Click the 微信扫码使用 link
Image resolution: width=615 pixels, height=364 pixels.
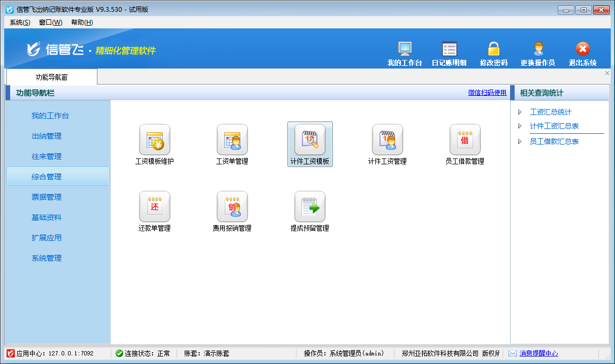pos(487,93)
